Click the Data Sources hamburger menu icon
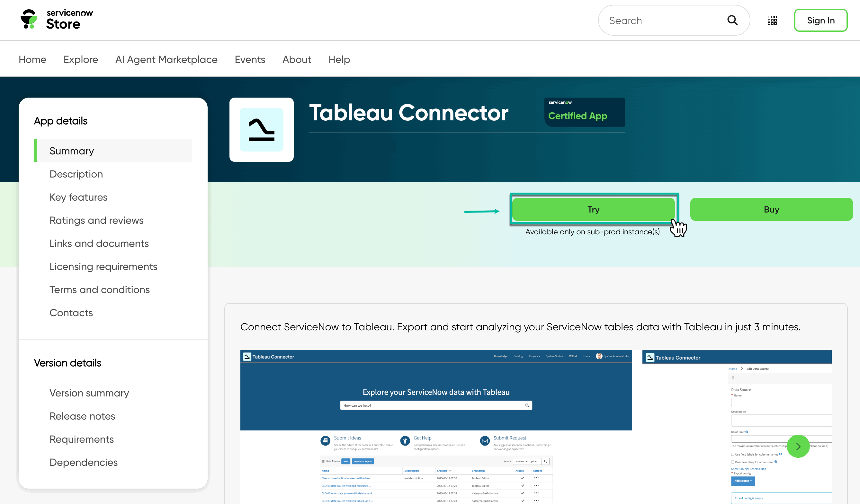860x504 pixels. (x=323, y=461)
